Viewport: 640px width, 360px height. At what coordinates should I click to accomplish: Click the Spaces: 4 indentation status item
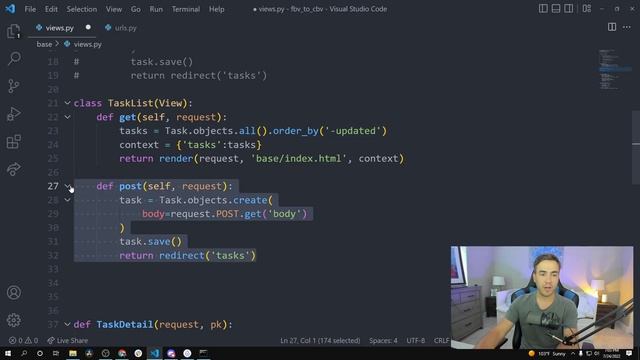click(383, 340)
